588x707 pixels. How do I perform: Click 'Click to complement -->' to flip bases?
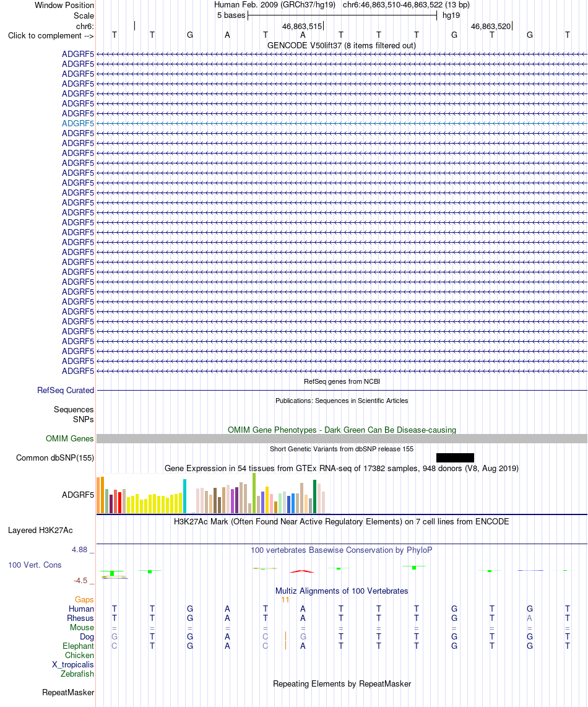(x=51, y=36)
